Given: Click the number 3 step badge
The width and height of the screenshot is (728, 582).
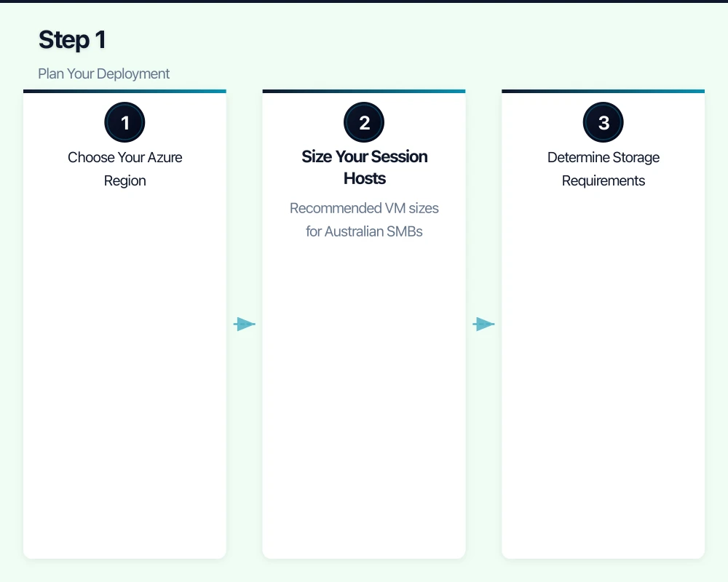Looking at the screenshot, I should (x=604, y=122).
